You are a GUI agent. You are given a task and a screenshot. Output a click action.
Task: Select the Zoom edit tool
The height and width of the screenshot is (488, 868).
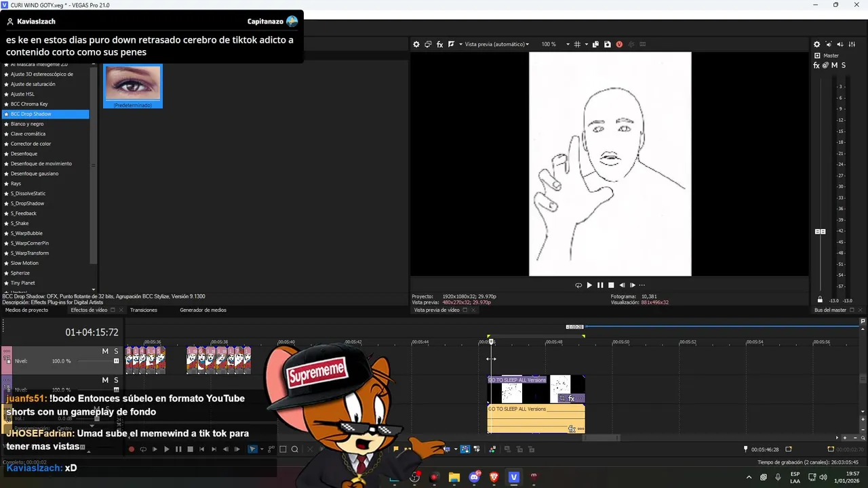tap(294, 449)
